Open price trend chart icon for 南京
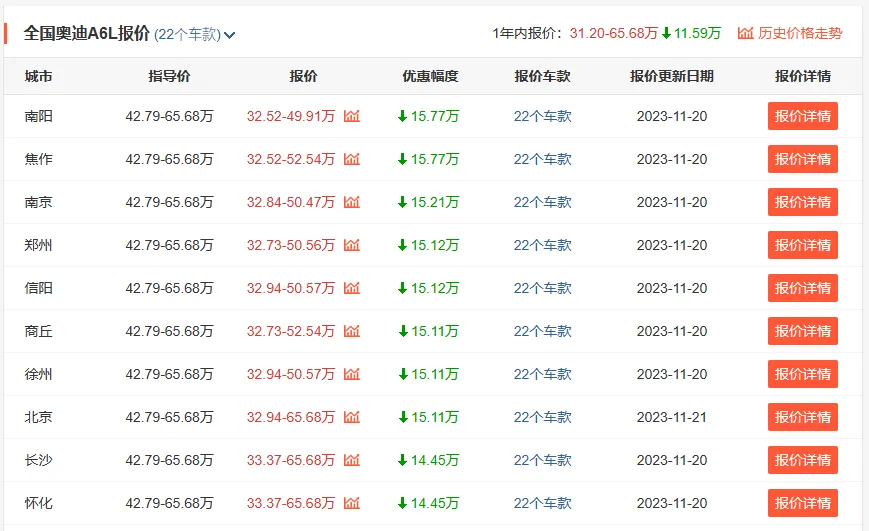 [x=351, y=202]
